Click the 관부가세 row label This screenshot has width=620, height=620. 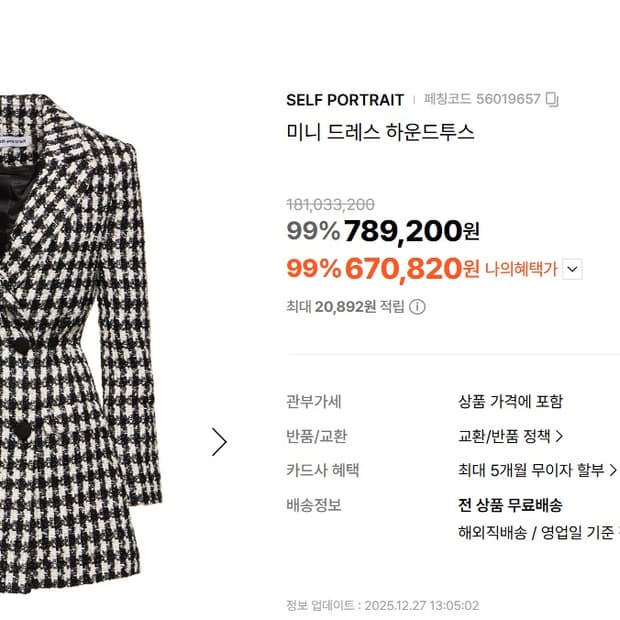[x=314, y=402]
